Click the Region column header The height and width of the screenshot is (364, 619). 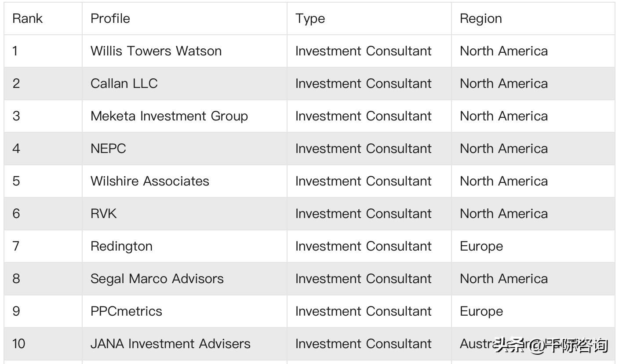[x=481, y=18]
